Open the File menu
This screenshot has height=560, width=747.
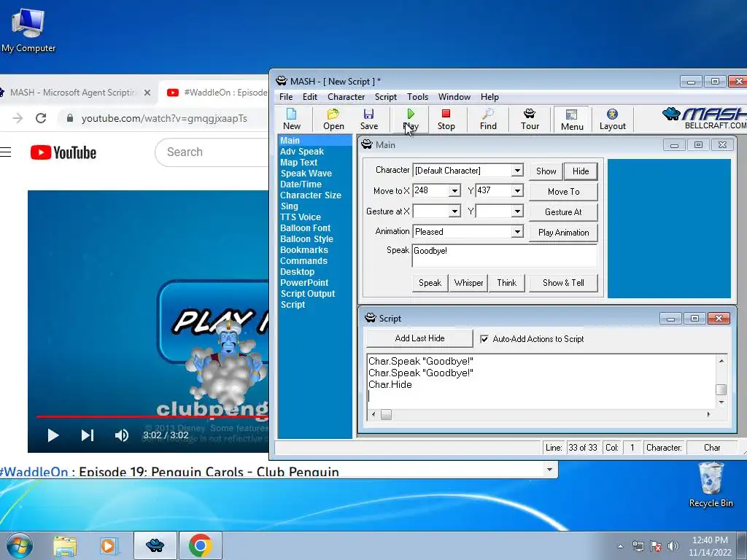[286, 97]
